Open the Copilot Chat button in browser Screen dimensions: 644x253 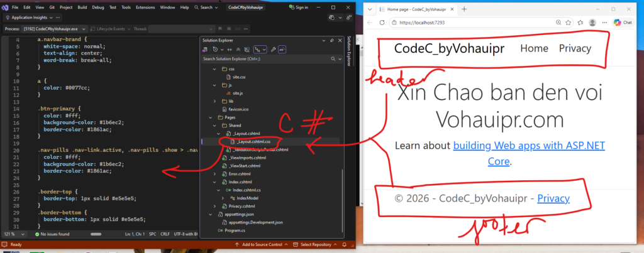coord(621,22)
